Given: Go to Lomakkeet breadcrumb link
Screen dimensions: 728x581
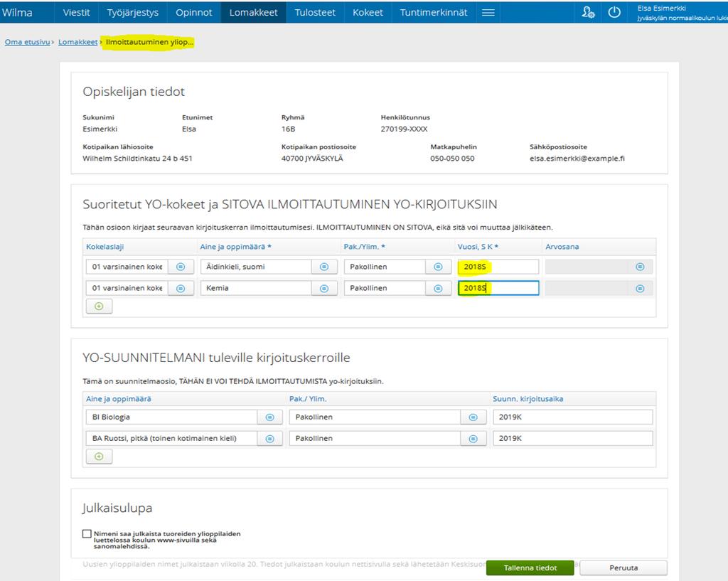Looking at the screenshot, I should click(78, 42).
